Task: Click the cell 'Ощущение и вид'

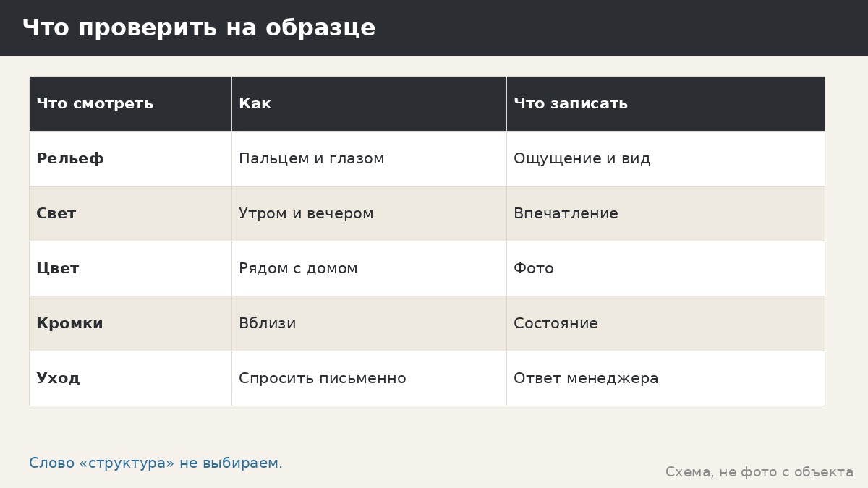Action: (665, 158)
